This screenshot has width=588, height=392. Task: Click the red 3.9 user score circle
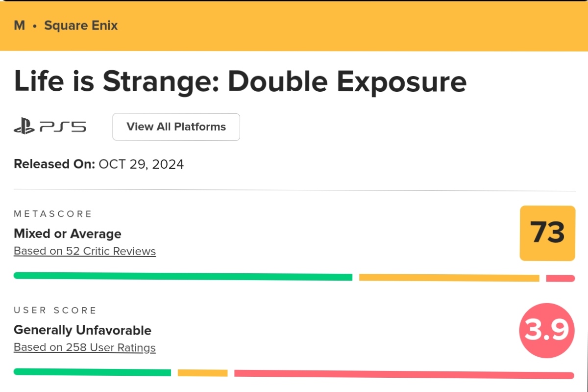(x=546, y=331)
